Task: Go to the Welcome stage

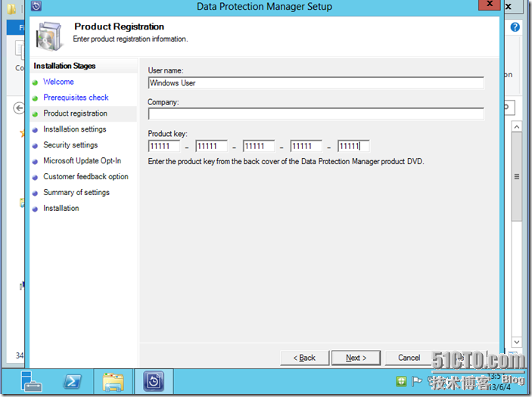Action: point(58,82)
